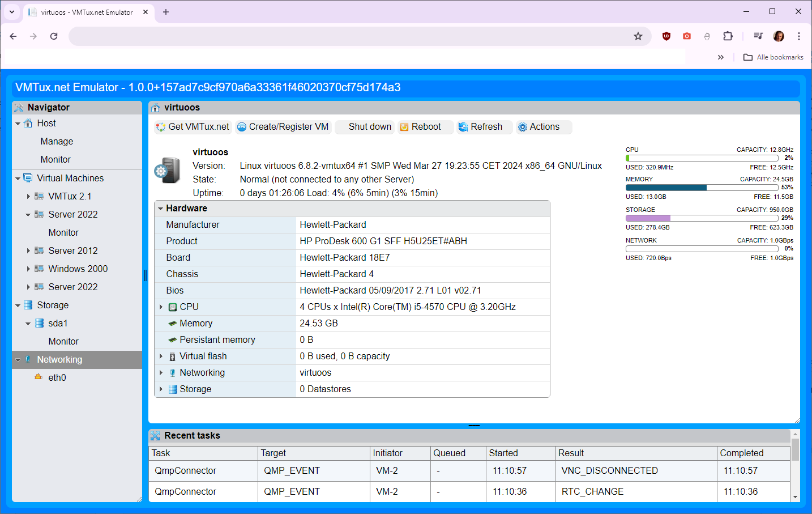
Task: Expand the Windows 2000 VM node
Action: point(28,269)
